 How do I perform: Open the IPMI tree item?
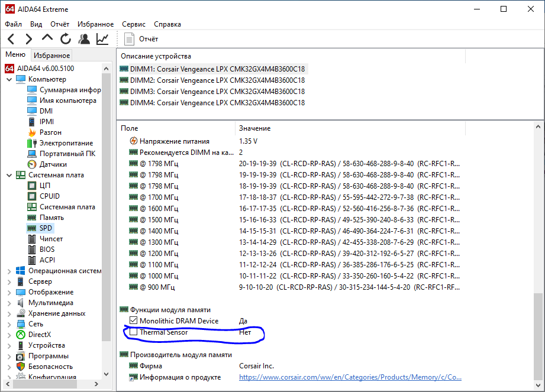click(40, 122)
